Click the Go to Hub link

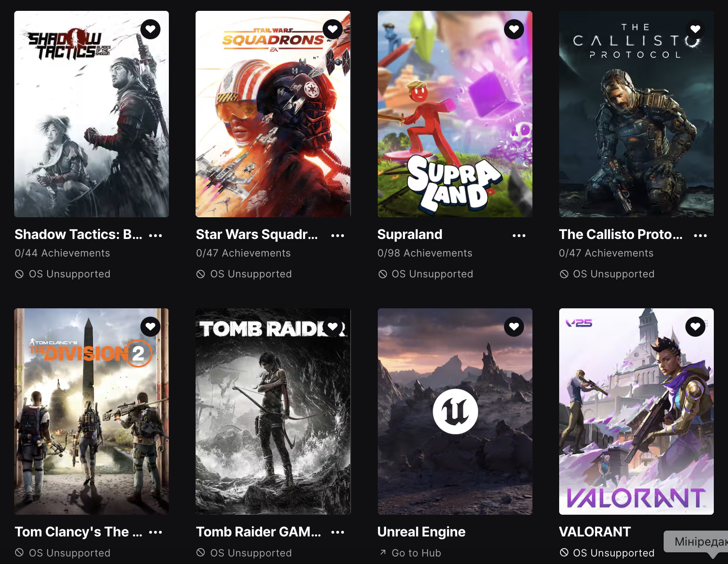[x=410, y=553]
